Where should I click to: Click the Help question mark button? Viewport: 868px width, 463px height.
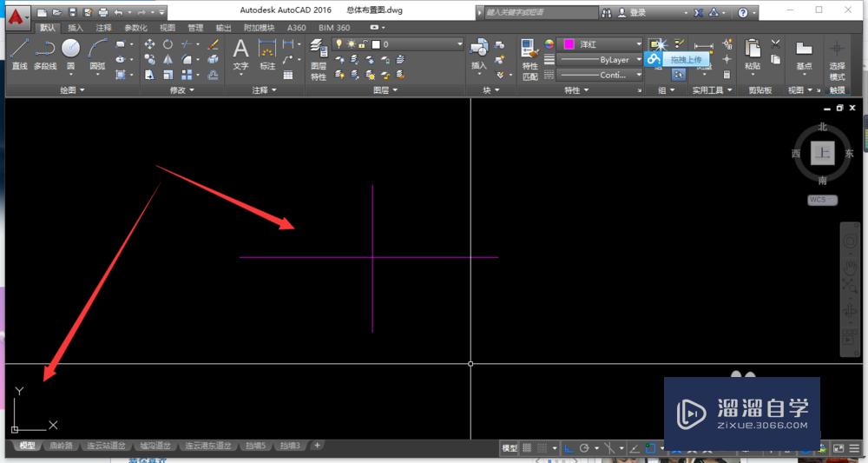(x=743, y=12)
